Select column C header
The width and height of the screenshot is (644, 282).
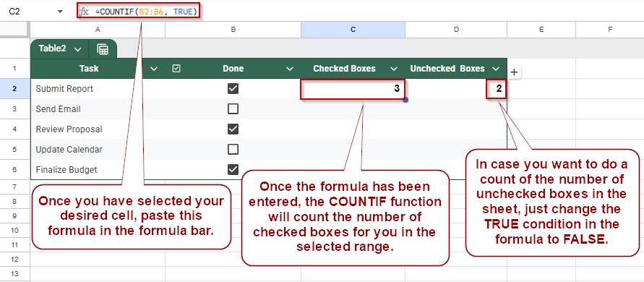[353, 30]
